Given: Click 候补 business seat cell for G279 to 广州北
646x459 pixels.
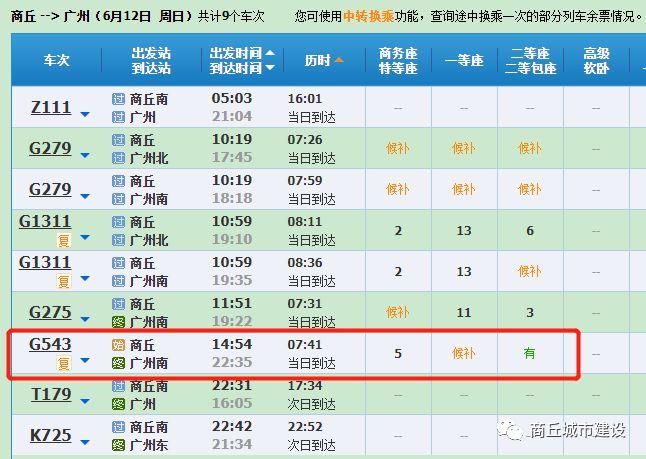Looking at the screenshot, I should tap(398, 148).
